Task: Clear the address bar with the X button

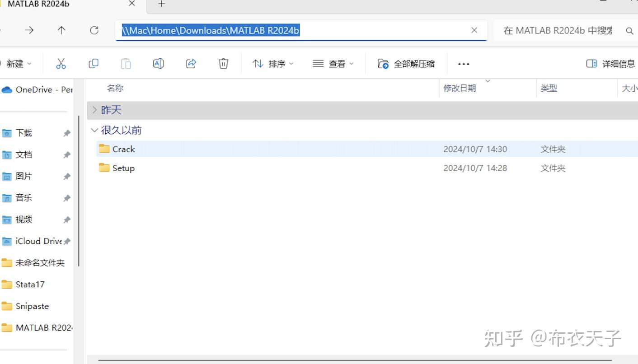Action: 474,30
